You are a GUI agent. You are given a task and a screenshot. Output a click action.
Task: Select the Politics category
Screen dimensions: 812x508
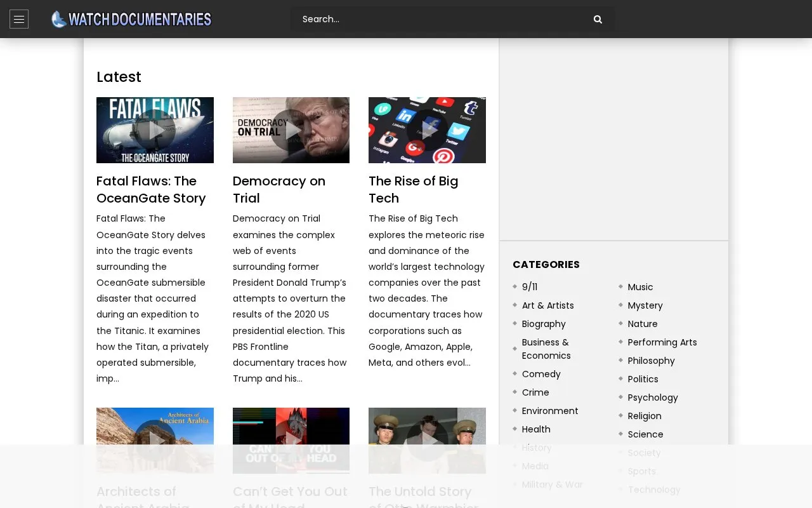tap(643, 379)
